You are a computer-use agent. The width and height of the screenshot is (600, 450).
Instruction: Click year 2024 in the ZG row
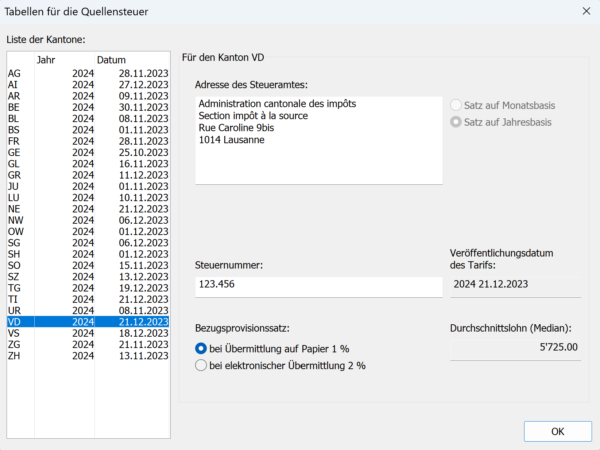pyautogui.click(x=83, y=344)
